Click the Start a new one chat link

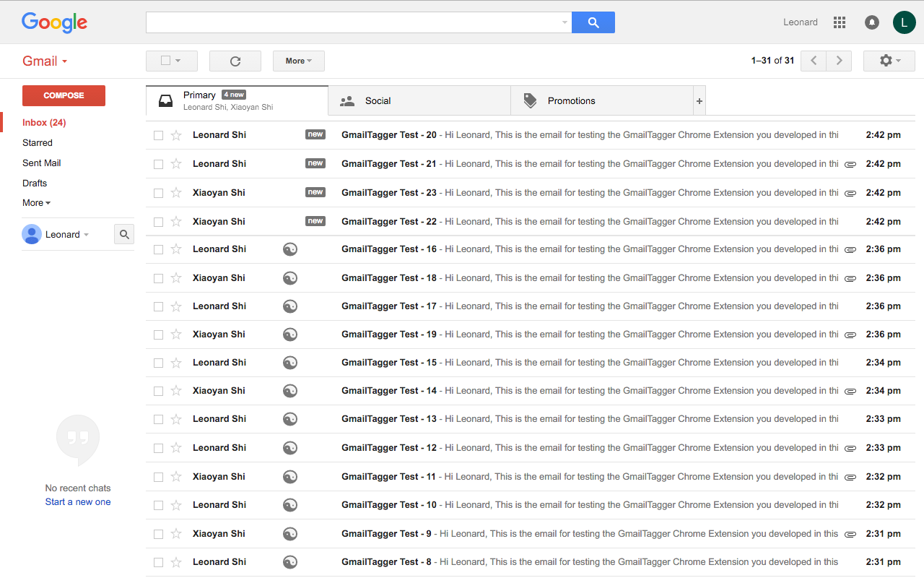click(x=78, y=502)
